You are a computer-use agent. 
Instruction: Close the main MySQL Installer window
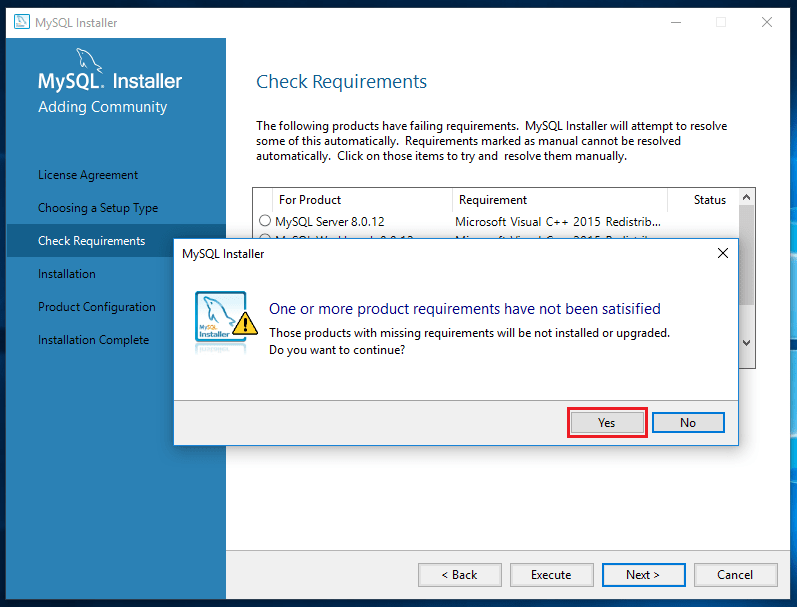[x=767, y=22]
